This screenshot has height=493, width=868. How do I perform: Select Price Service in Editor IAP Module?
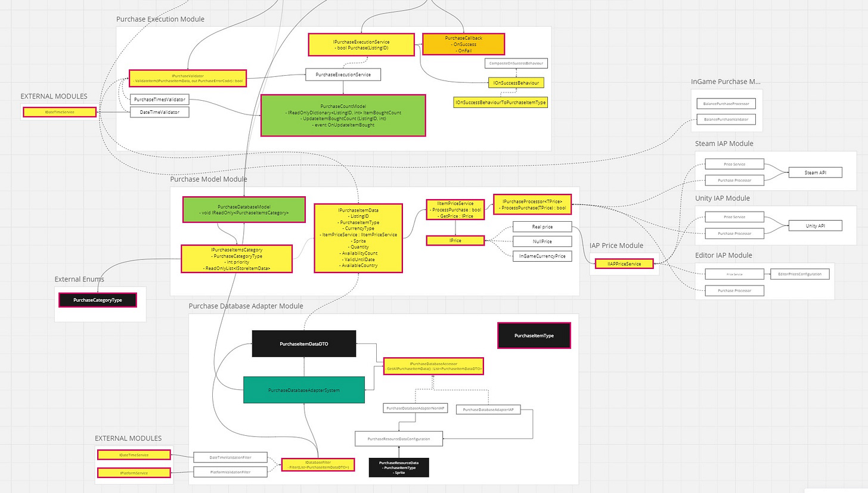[x=734, y=274]
